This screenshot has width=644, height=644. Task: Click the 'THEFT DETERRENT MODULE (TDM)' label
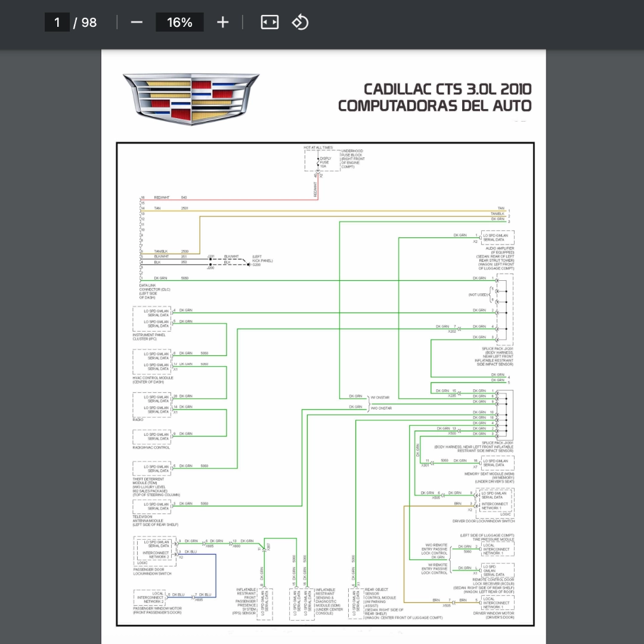click(x=148, y=481)
